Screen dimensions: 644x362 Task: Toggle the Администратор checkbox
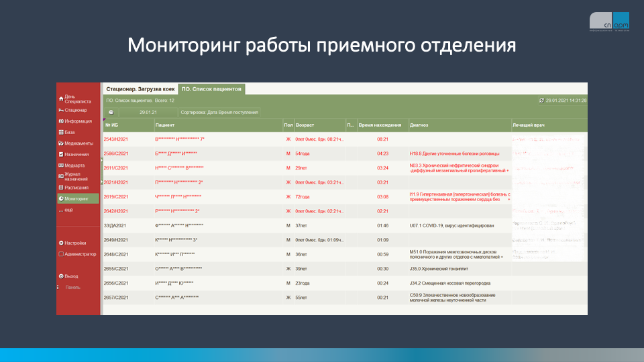tap(61, 254)
